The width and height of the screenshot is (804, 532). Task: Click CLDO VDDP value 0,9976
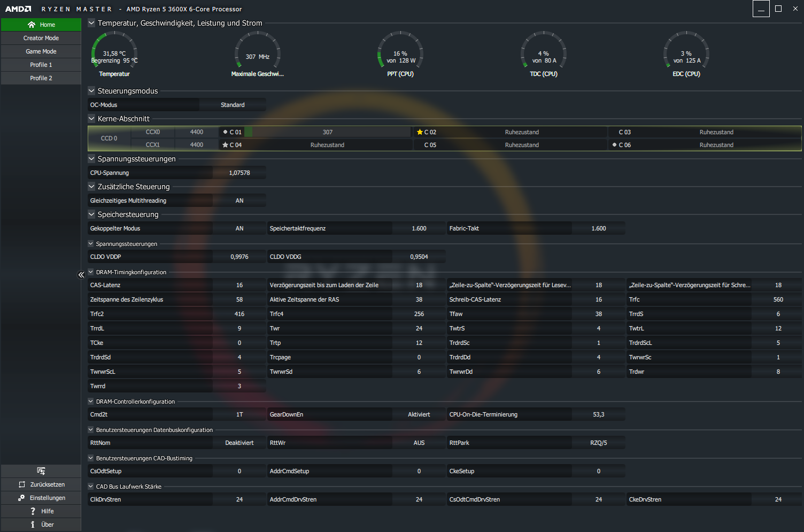[239, 257]
